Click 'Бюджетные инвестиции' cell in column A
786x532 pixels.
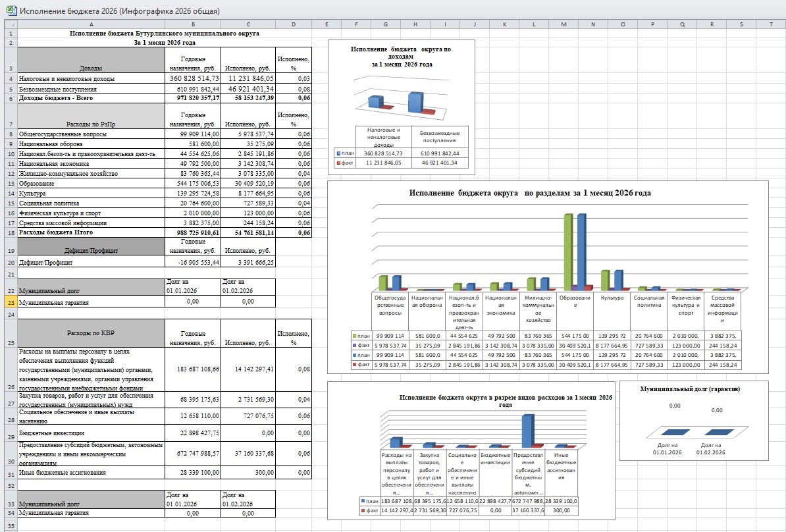tap(91, 433)
